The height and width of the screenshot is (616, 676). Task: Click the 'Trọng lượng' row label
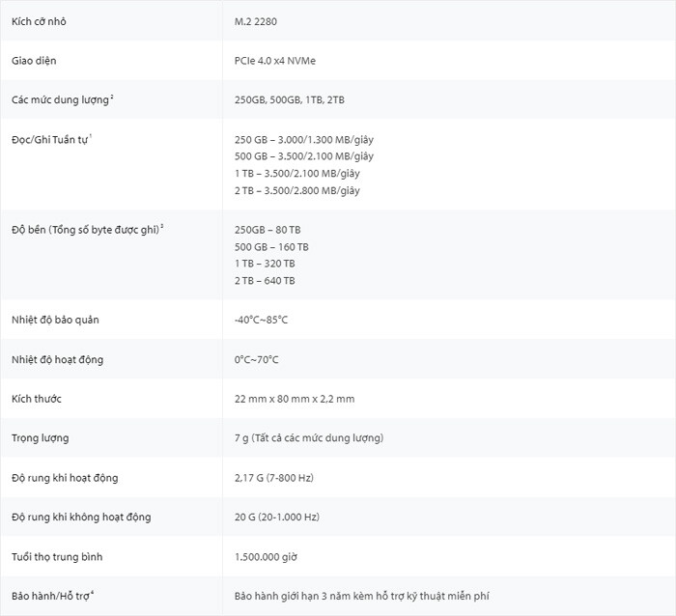click(41, 438)
